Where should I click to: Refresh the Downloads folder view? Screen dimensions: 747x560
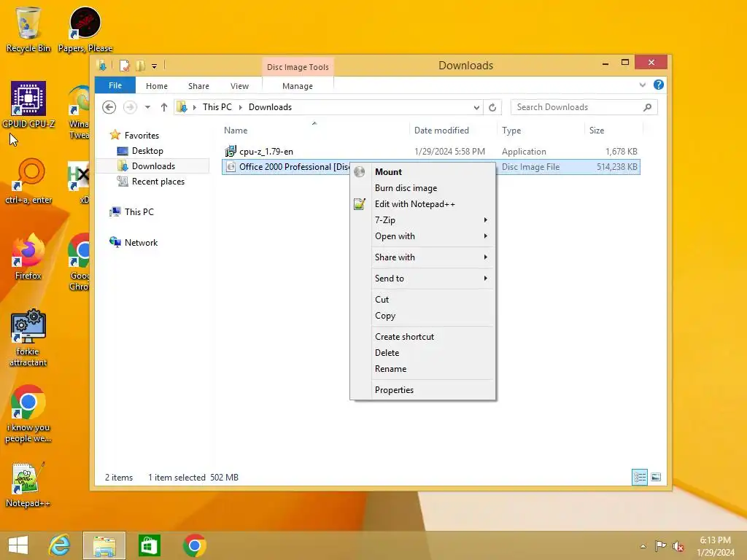tap(492, 107)
